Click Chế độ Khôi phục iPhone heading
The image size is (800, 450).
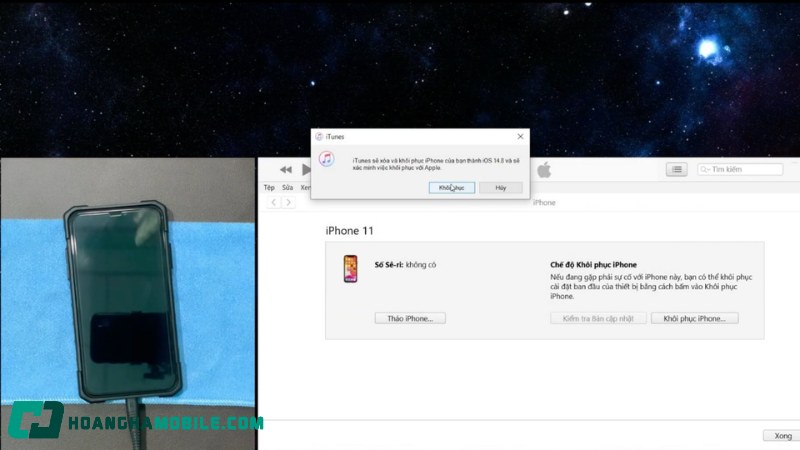coord(593,265)
